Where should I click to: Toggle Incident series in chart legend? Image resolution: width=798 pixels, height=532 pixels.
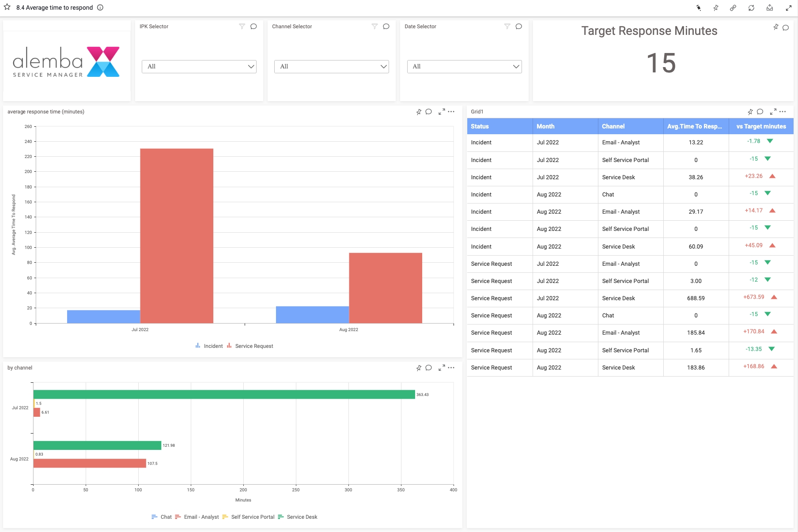pos(209,346)
